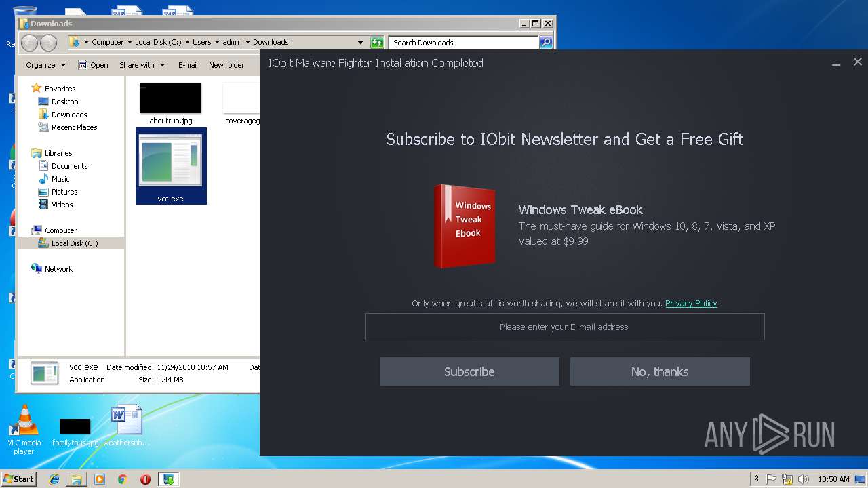The width and height of the screenshot is (868, 488).
Task: Create a New folder in Downloads
Action: coord(226,65)
